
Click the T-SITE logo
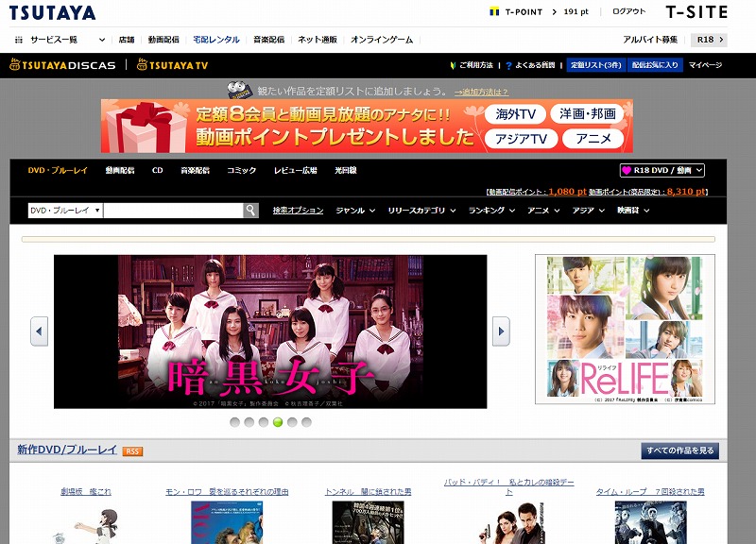(x=696, y=12)
